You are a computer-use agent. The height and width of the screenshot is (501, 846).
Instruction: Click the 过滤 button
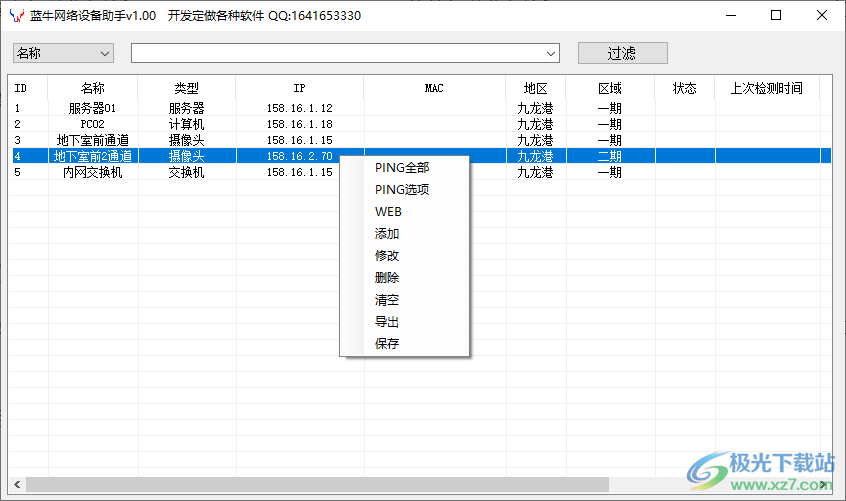[x=623, y=53]
